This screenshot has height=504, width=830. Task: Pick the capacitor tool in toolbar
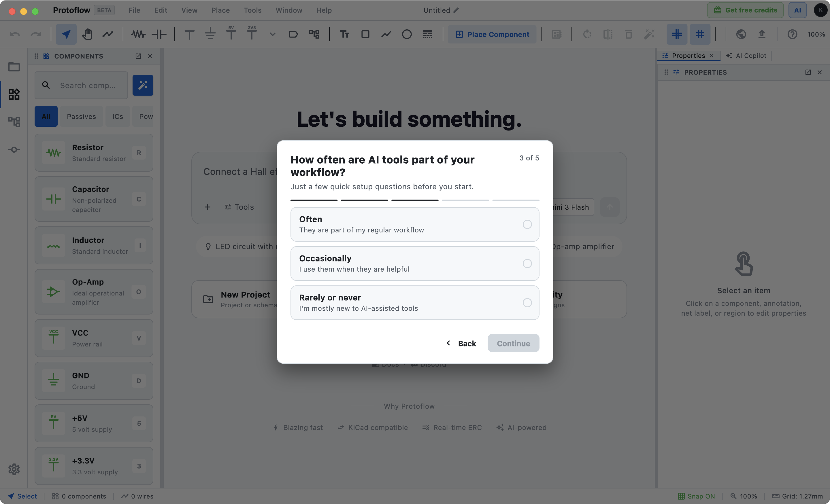click(159, 34)
